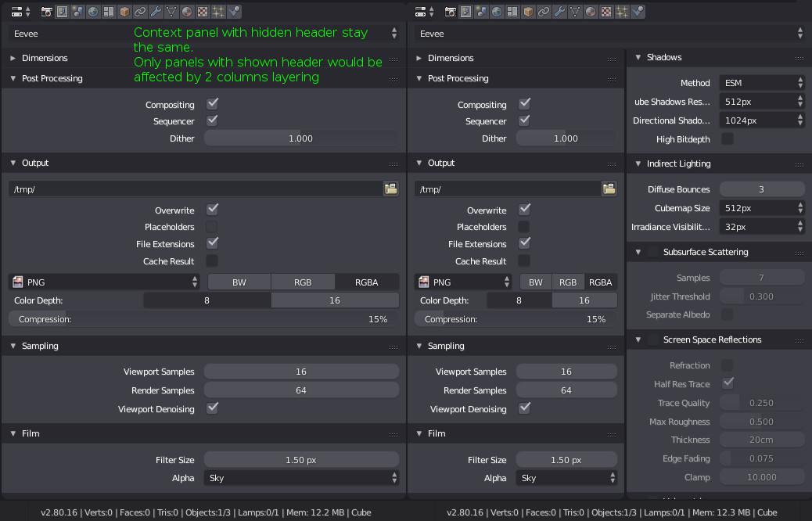
Task: Toggle File Extensions checkbox in right editor
Action: coord(525,243)
